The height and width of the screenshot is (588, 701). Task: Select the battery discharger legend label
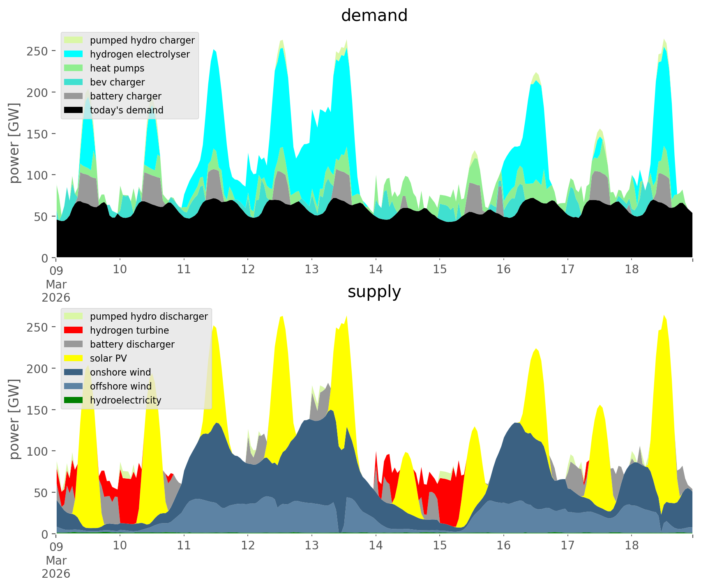(132, 344)
